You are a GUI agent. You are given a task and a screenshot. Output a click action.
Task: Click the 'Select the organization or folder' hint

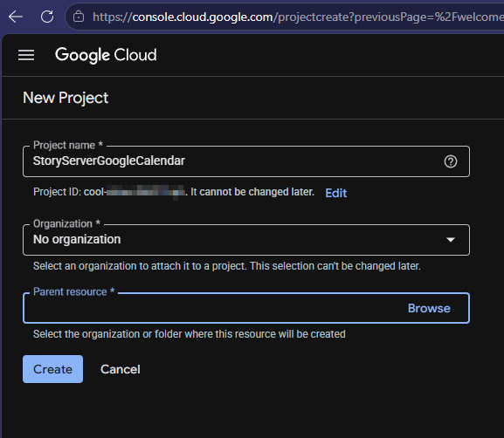(190, 334)
